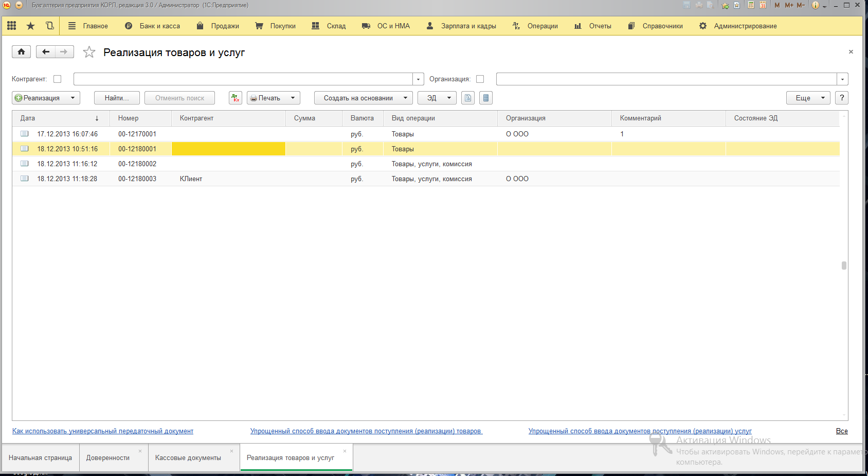Open the simplified entry link for товаров
Viewport: 868px width, 476px height.
[x=366, y=431]
